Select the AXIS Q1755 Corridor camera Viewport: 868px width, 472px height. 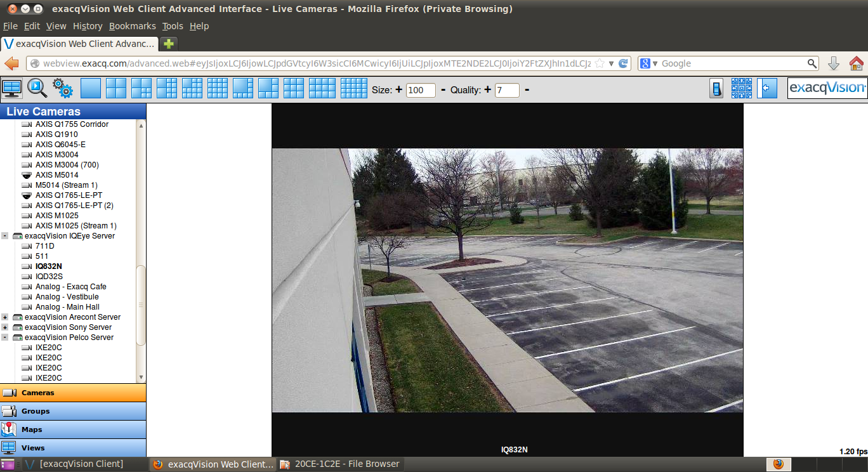(x=72, y=124)
